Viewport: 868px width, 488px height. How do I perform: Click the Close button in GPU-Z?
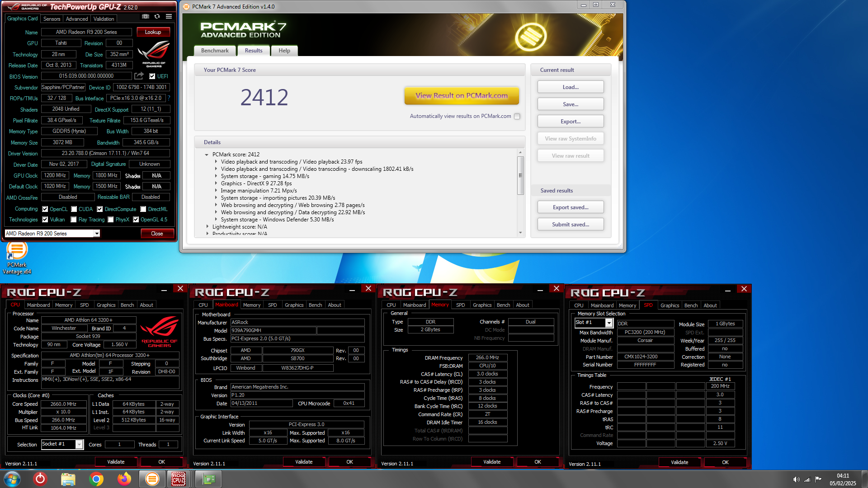click(x=157, y=234)
